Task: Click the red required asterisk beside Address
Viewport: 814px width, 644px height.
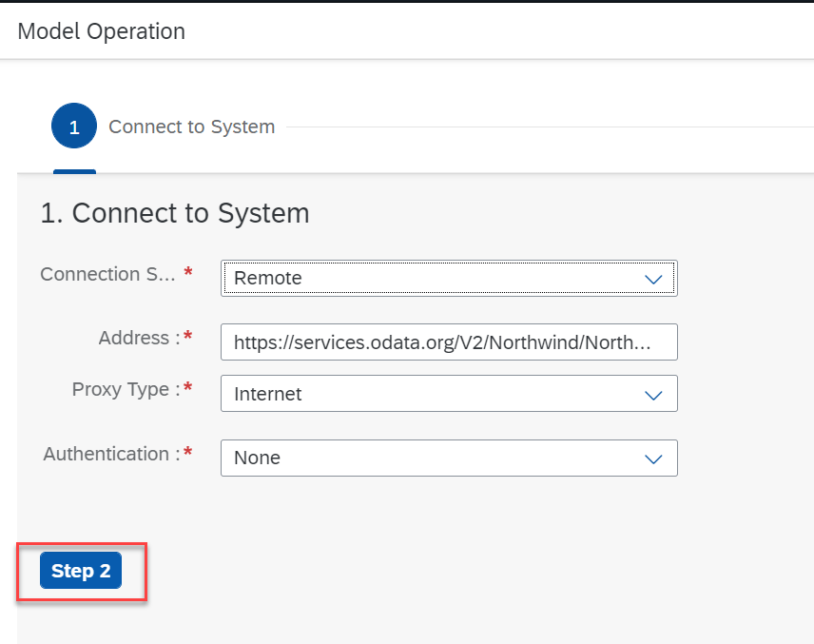Action: click(188, 339)
